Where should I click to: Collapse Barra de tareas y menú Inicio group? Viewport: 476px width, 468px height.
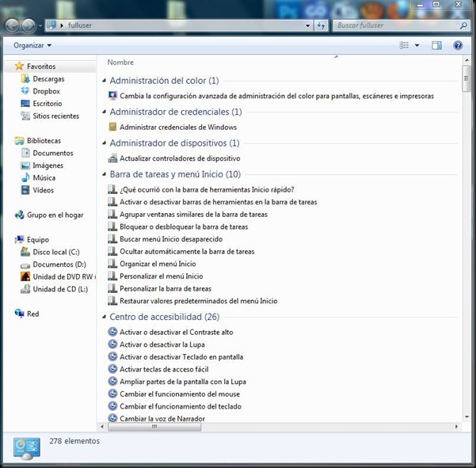tap(104, 174)
